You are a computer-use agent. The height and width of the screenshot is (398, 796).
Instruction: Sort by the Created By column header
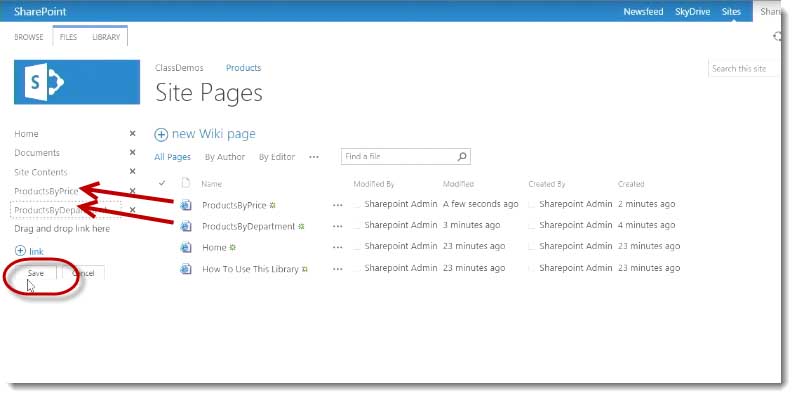547,184
